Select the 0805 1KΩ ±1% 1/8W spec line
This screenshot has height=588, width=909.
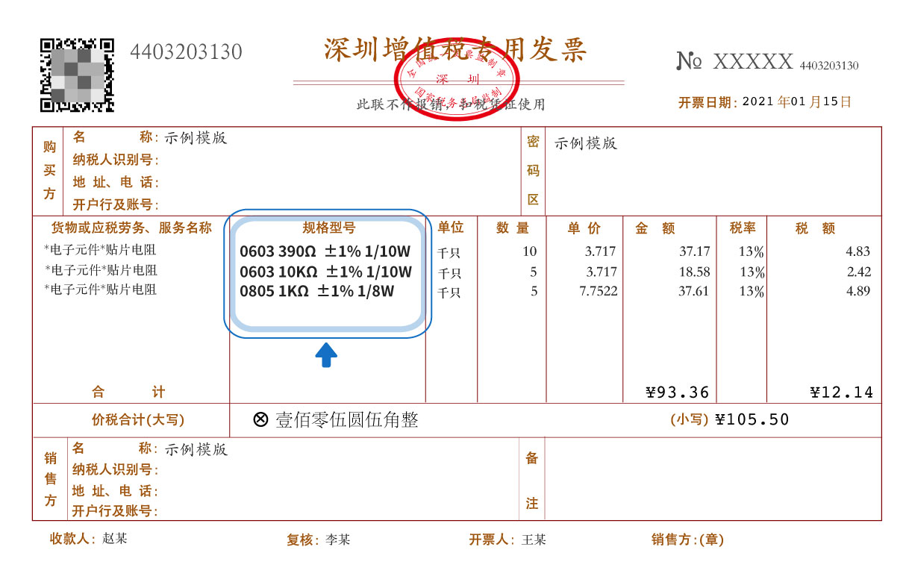[x=316, y=291]
